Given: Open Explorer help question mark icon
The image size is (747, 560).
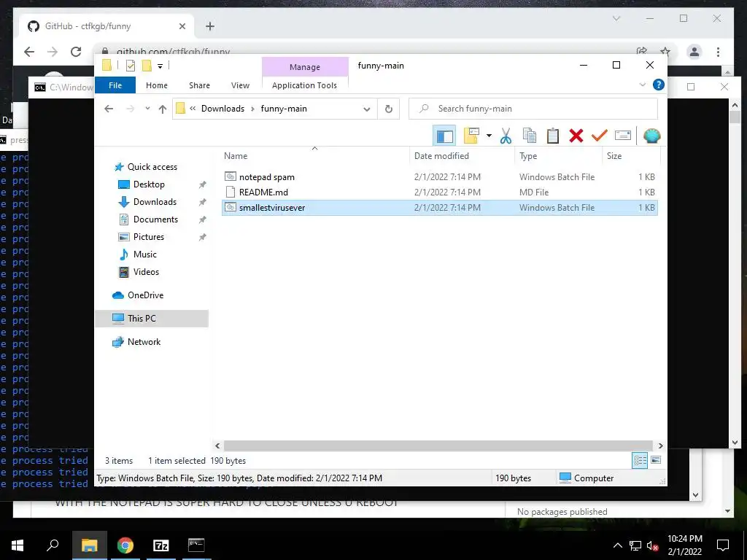Looking at the screenshot, I should point(659,85).
